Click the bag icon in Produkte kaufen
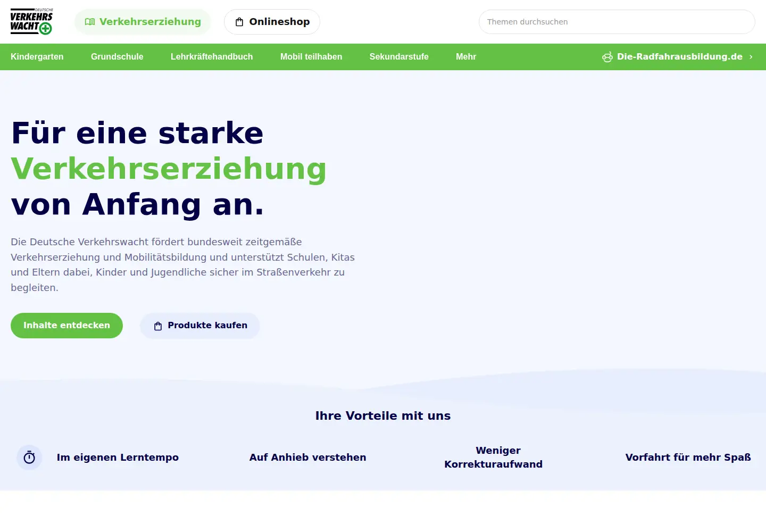The height and width of the screenshot is (532, 766). [x=158, y=326]
